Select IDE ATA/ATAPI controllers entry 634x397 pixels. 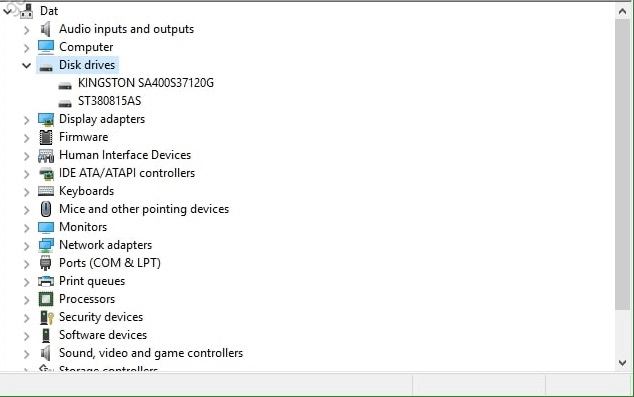(127, 173)
